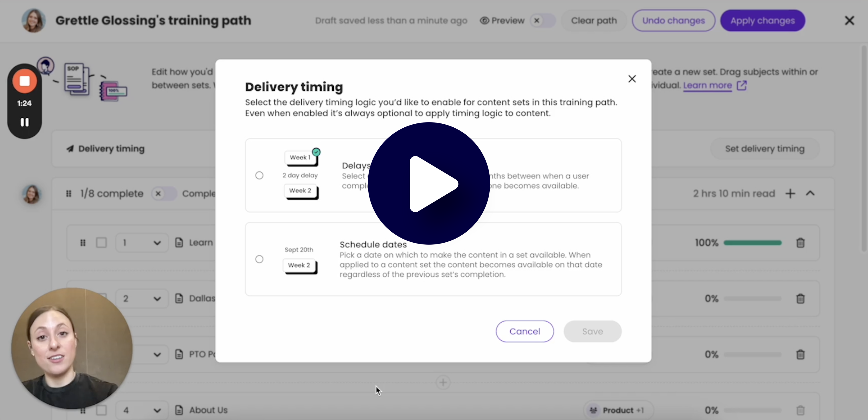
Task: Select the Delays radio option
Action: [x=259, y=175]
